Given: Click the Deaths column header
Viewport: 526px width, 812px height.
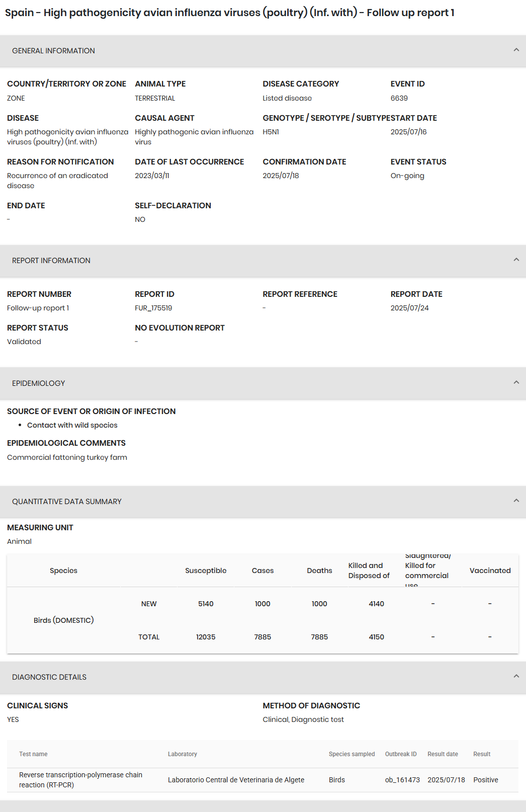Looking at the screenshot, I should click(x=319, y=571).
